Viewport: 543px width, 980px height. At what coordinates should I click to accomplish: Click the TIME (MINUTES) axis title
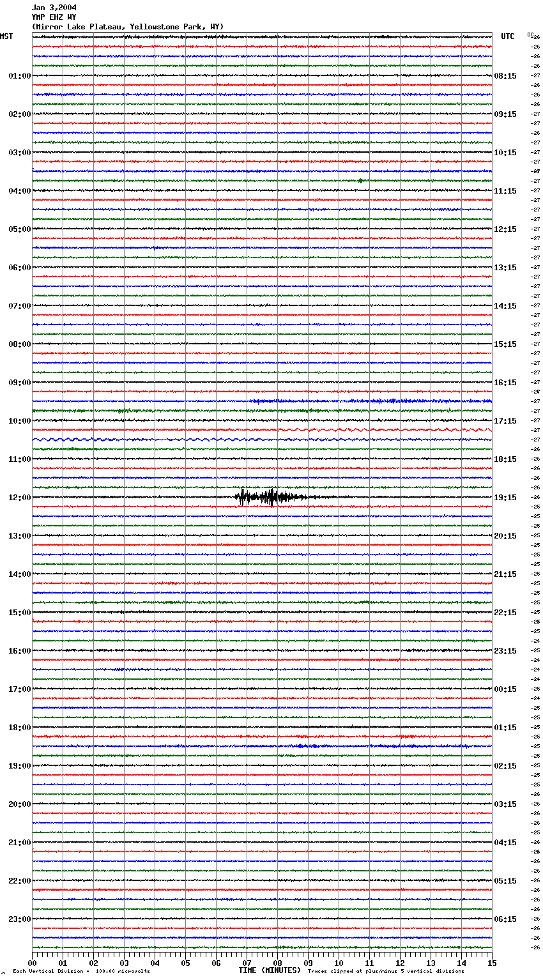point(270,970)
